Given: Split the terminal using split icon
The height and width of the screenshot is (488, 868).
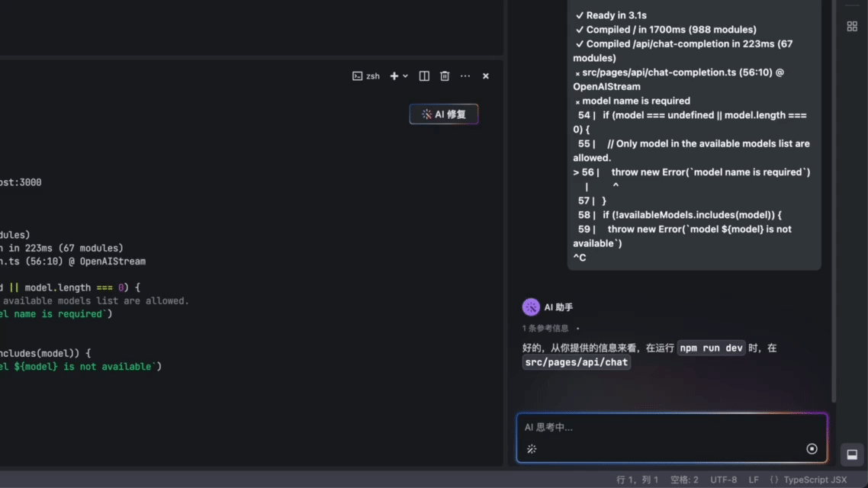Looking at the screenshot, I should [424, 75].
